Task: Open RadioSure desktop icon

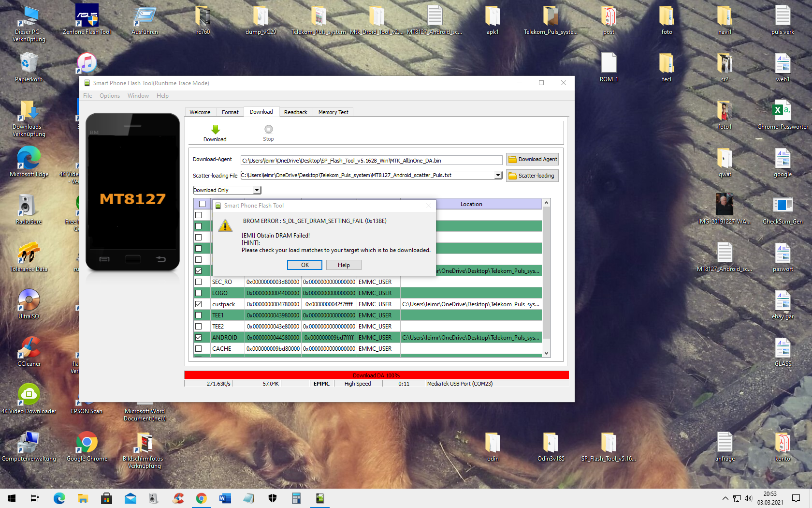Action: tap(29, 209)
